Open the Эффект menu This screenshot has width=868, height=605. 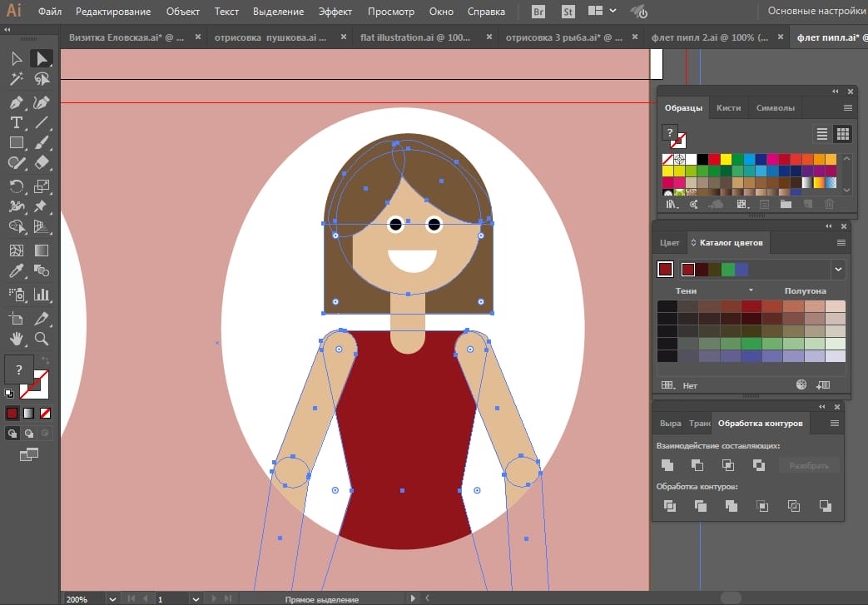coord(335,12)
